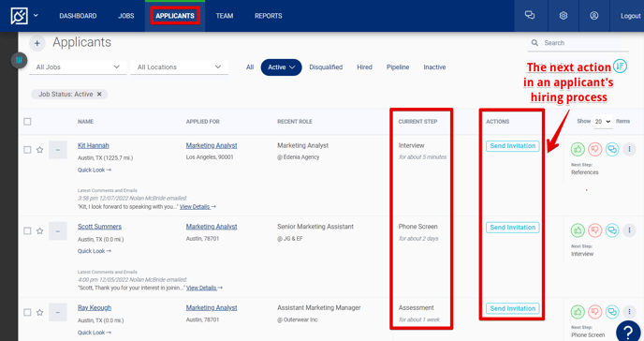Click Scott Summers' rating box

point(58,231)
